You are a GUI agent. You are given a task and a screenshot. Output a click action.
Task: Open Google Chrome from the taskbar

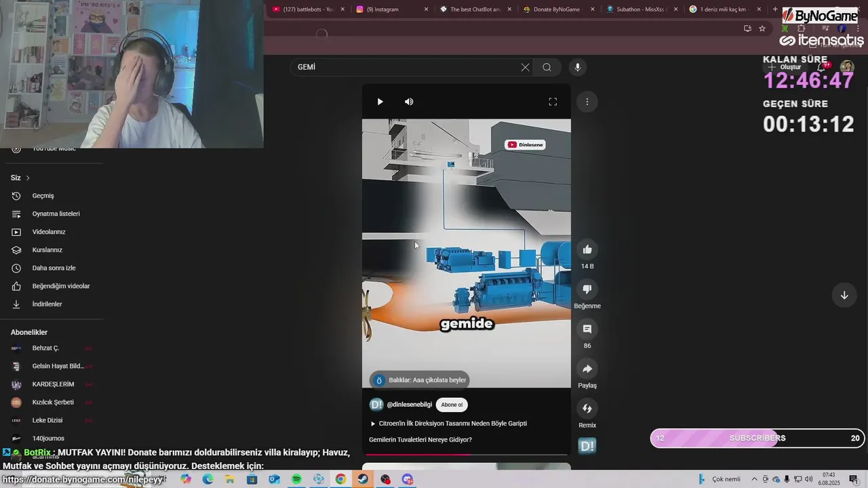point(340,479)
